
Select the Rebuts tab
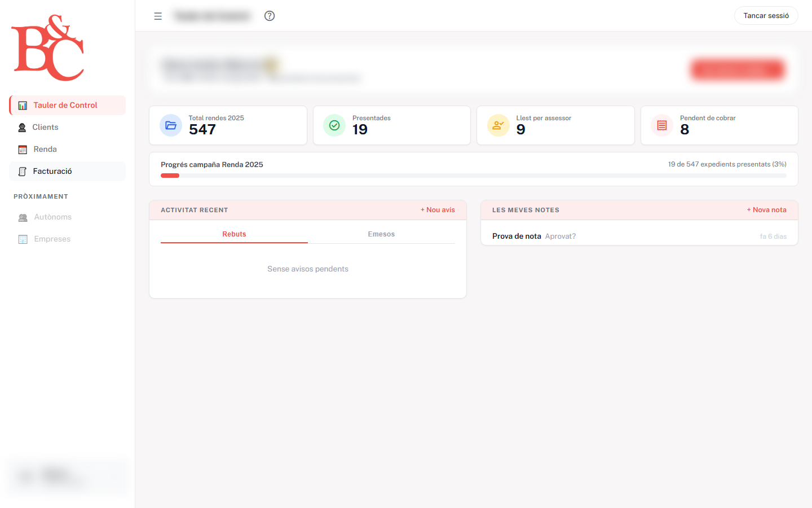point(234,234)
